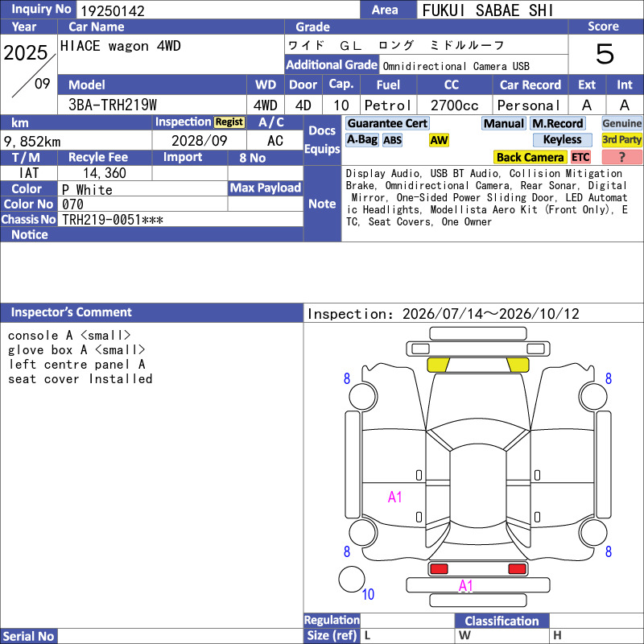Click the Back Camera badge
Screen dimensions: 644x644
point(530,157)
